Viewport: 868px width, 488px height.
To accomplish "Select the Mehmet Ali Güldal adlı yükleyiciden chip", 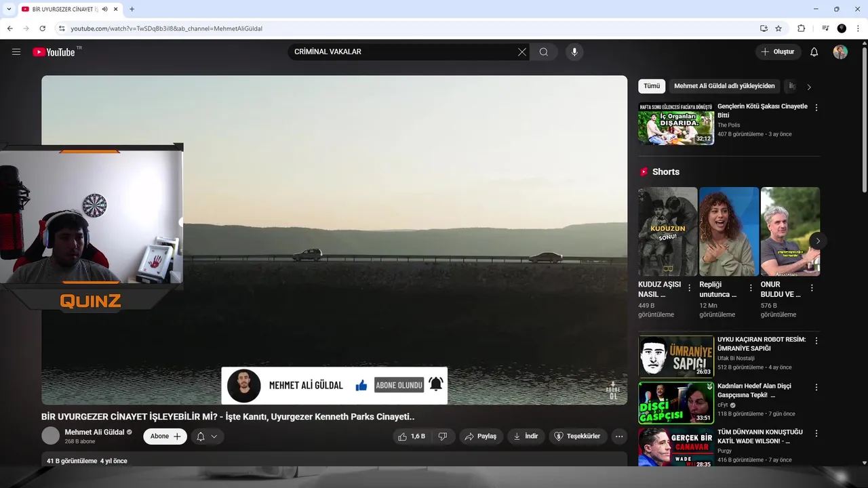I will (x=724, y=86).
